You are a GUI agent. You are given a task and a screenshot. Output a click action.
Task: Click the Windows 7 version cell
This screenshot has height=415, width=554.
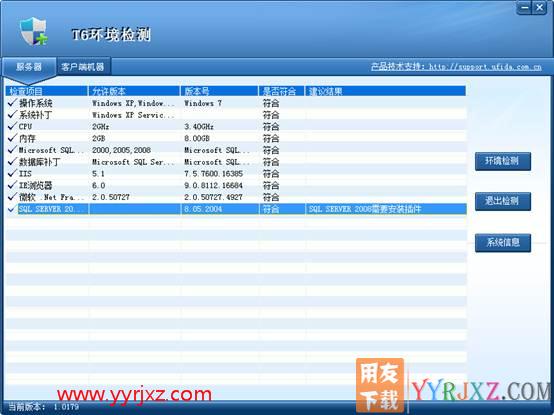coord(203,103)
